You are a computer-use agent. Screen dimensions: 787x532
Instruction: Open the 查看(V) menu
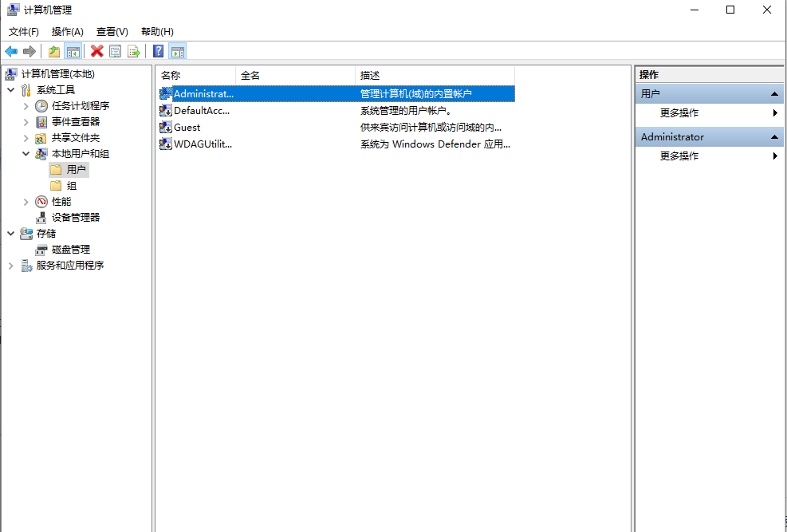pos(111,31)
